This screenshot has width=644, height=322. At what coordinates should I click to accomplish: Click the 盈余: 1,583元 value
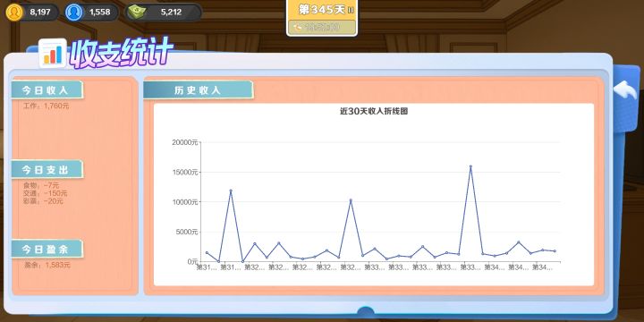[x=47, y=266]
